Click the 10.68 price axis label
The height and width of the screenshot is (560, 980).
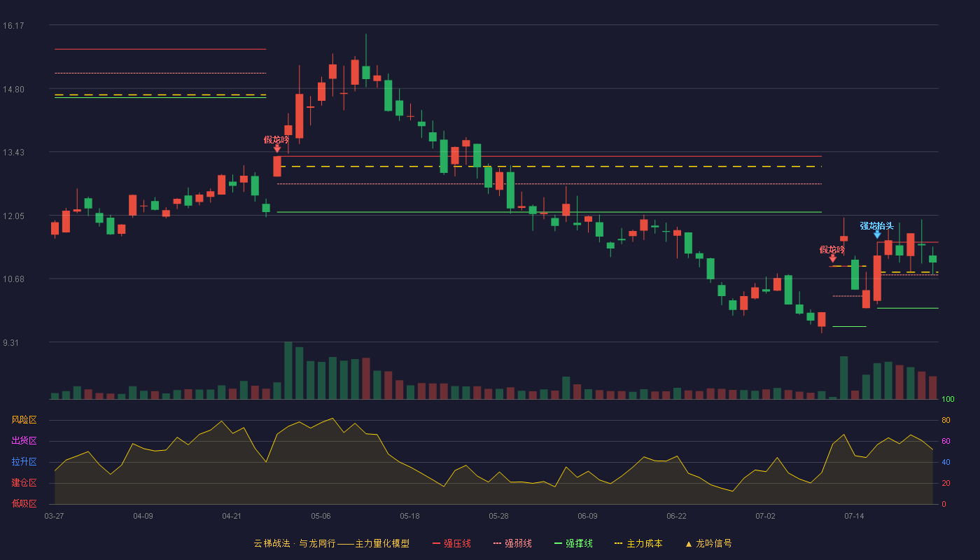tap(14, 279)
